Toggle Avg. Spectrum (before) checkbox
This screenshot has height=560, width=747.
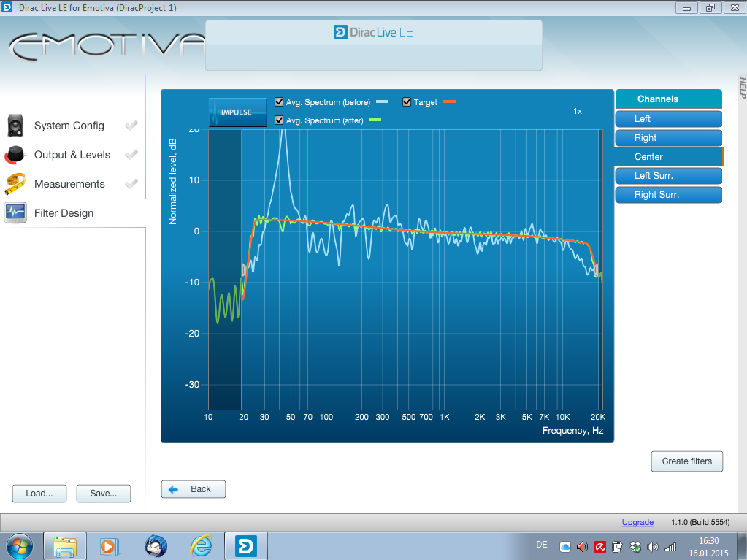(x=279, y=102)
